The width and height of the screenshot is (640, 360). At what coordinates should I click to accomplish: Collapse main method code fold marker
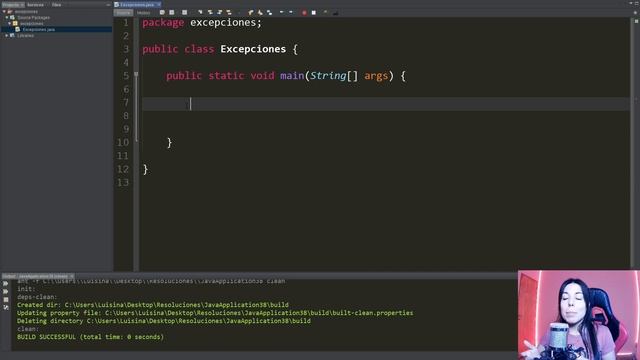pos(136,74)
